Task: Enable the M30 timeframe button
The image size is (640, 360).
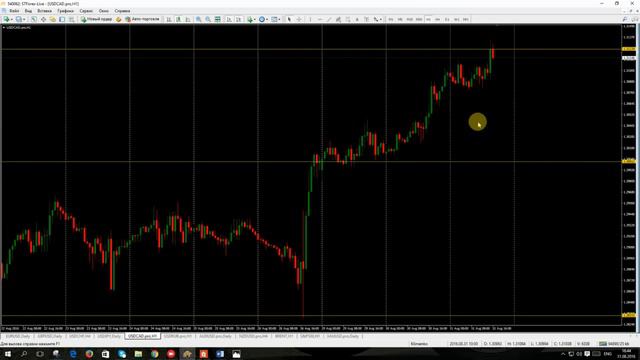Action: coord(419,19)
